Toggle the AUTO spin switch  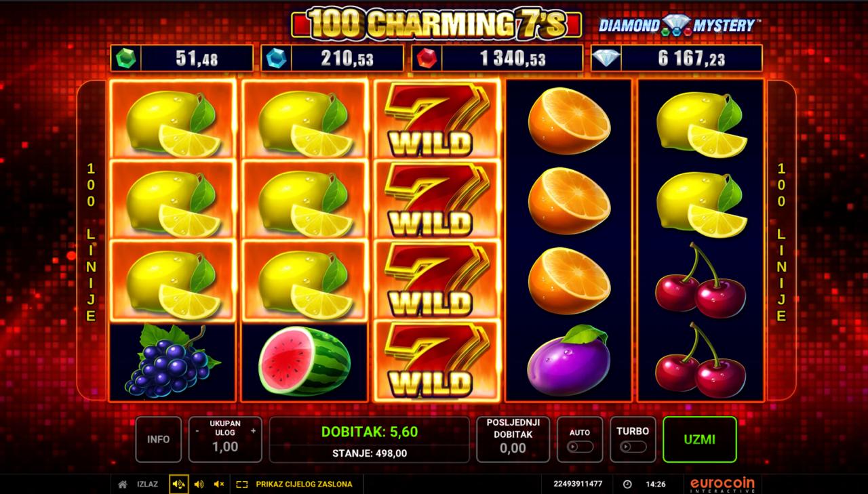(x=580, y=447)
